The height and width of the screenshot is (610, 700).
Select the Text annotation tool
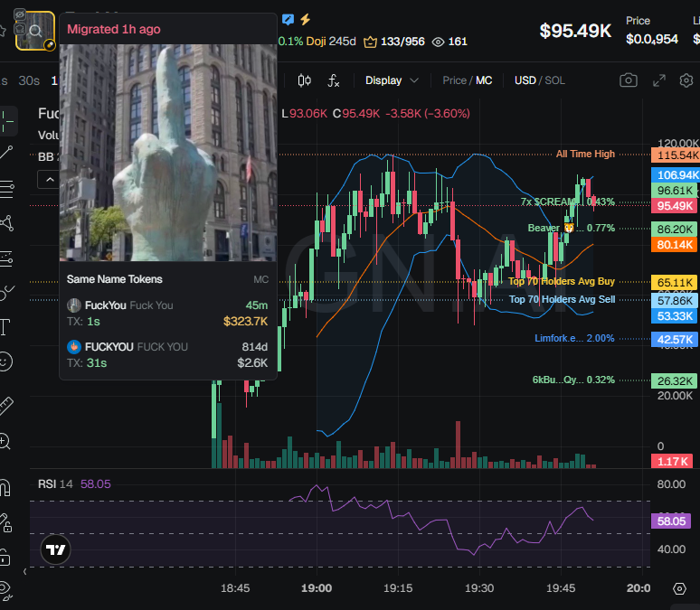coord(5,327)
